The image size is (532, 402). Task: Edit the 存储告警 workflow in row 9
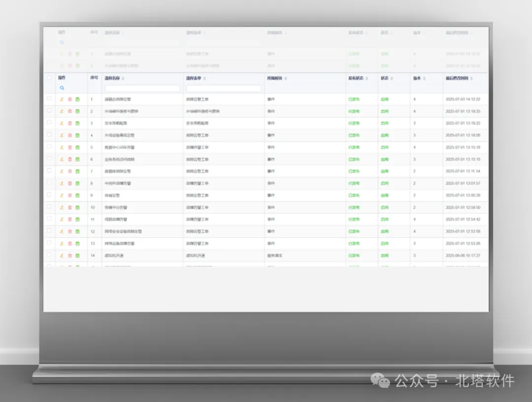(x=62, y=195)
